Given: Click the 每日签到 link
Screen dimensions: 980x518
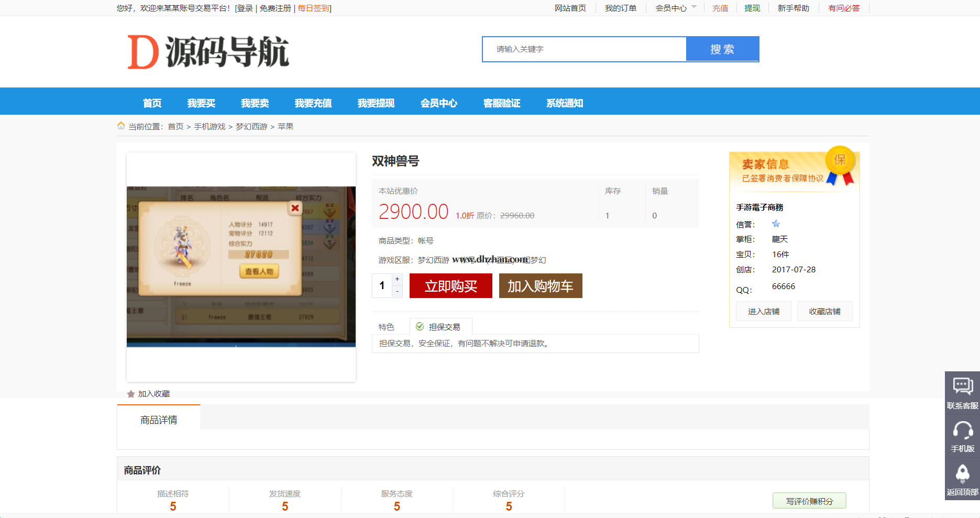Looking at the screenshot, I should coord(313,8).
